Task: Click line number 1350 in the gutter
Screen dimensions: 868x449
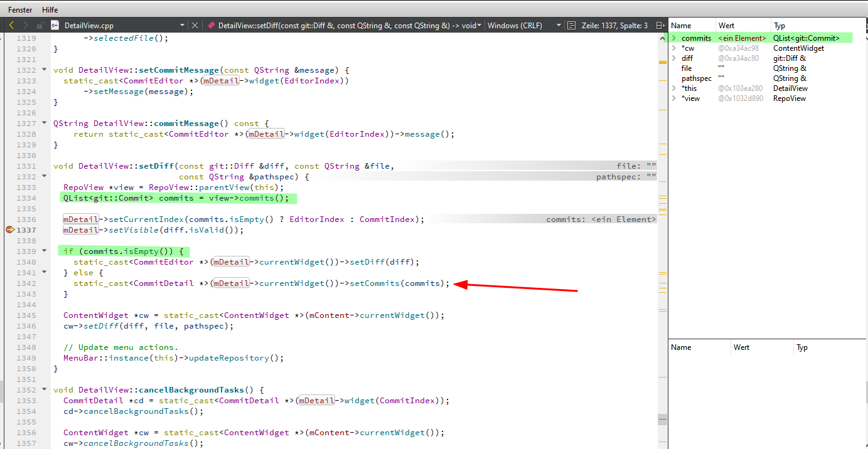Action: tap(26, 368)
